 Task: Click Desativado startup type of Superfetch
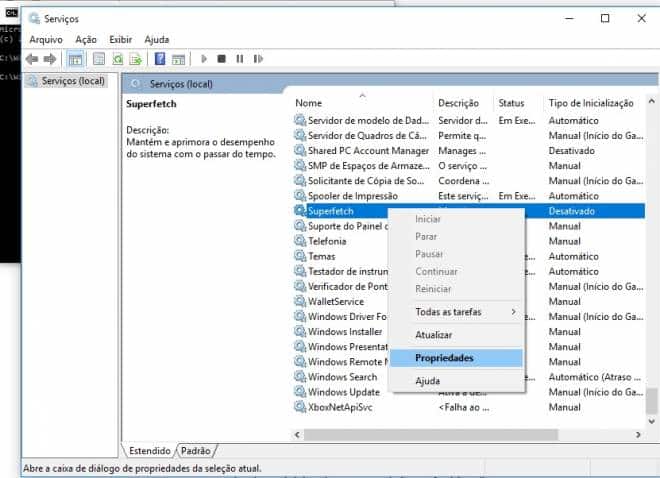click(571, 211)
